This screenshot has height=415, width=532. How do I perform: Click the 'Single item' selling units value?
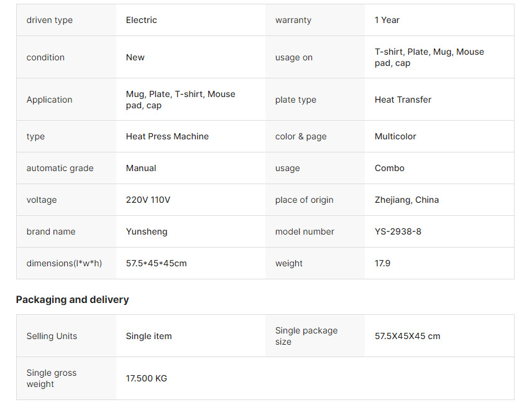(149, 336)
